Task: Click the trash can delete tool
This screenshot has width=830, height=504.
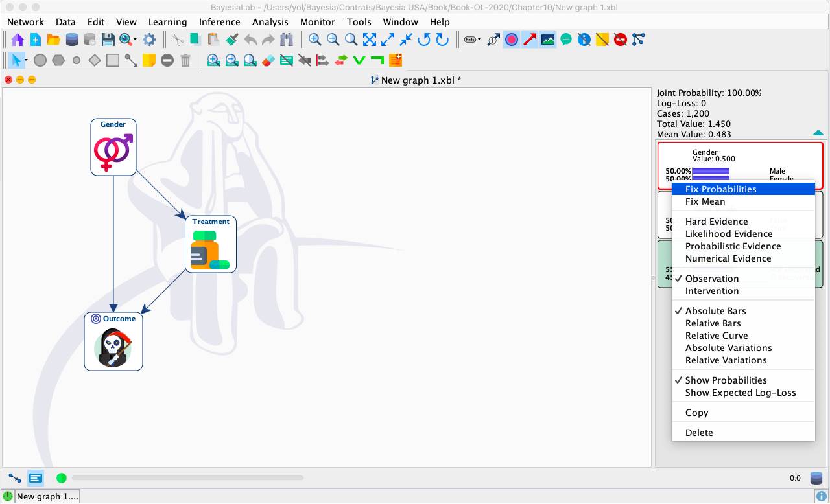Action: 185,60
